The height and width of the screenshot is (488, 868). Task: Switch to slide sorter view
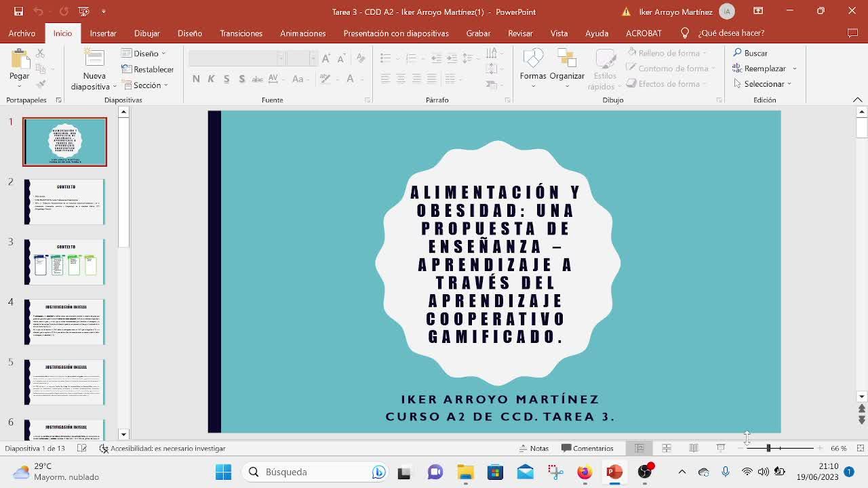[x=667, y=448]
